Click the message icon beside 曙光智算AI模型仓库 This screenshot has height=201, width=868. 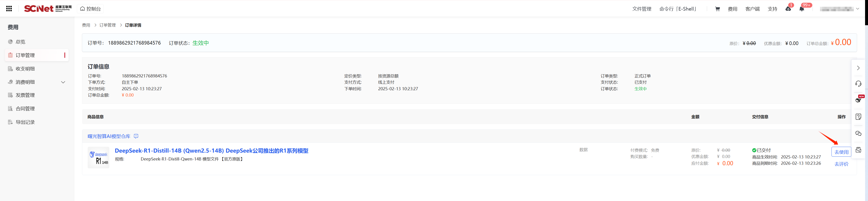coord(136,136)
